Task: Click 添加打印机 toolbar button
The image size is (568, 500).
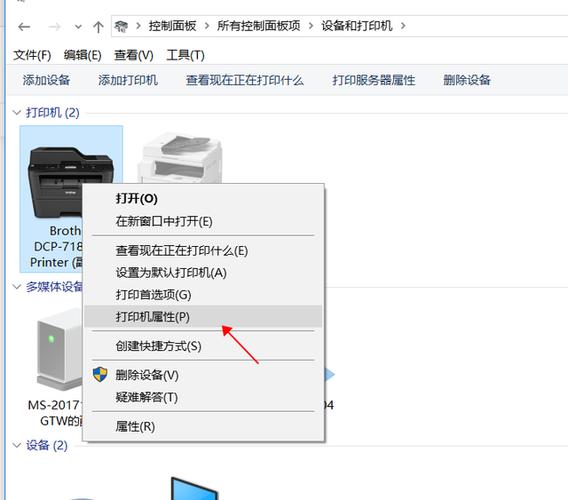Action: pyautogui.click(x=128, y=80)
